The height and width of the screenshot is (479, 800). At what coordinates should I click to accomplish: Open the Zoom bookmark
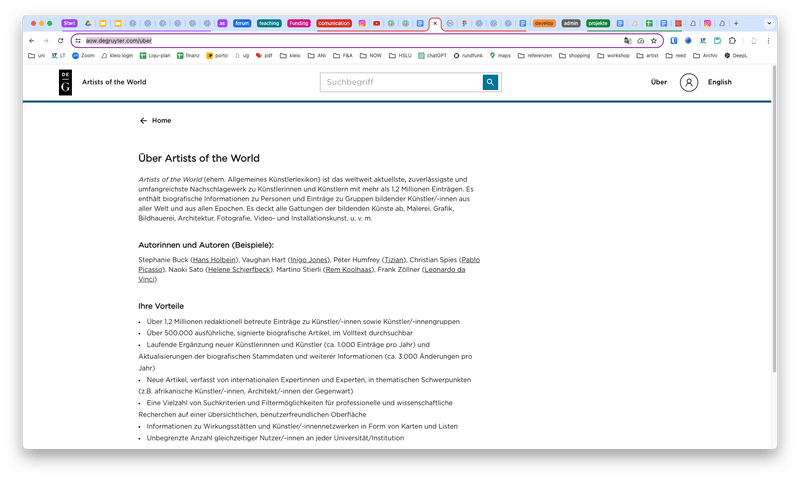[x=84, y=55]
